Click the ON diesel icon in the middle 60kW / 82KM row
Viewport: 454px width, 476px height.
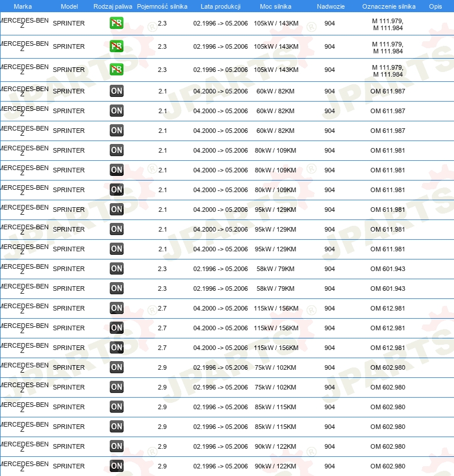[117, 110]
